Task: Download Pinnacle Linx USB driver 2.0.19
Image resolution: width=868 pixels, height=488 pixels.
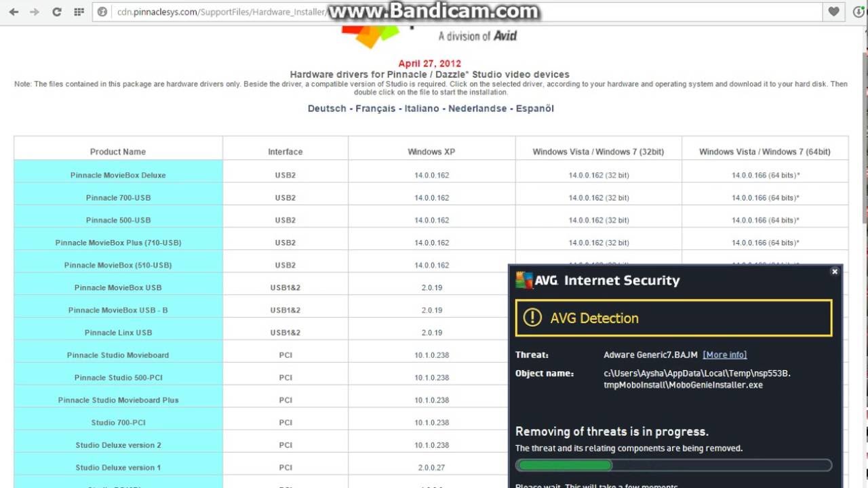Action: pos(431,332)
